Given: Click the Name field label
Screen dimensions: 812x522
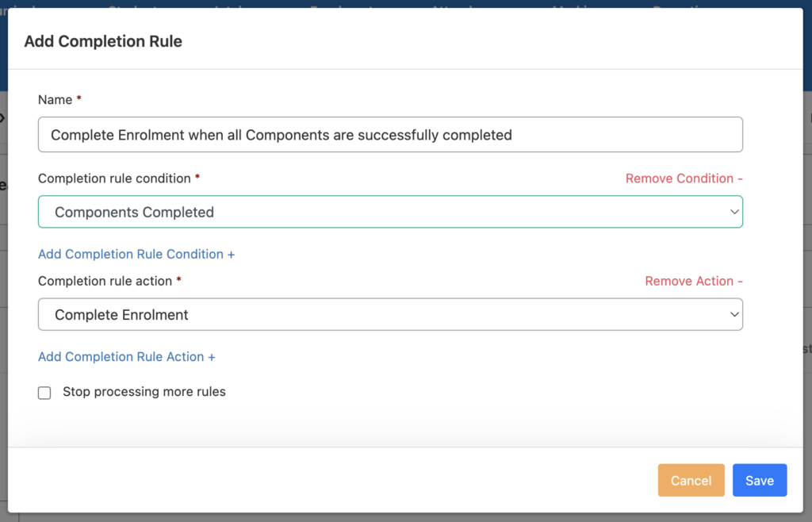Looking at the screenshot, I should point(55,100).
